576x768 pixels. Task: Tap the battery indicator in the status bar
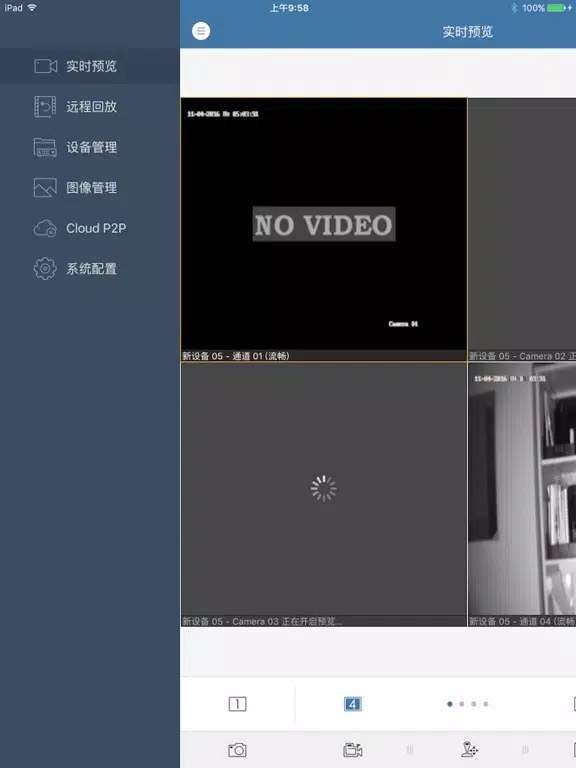point(556,8)
